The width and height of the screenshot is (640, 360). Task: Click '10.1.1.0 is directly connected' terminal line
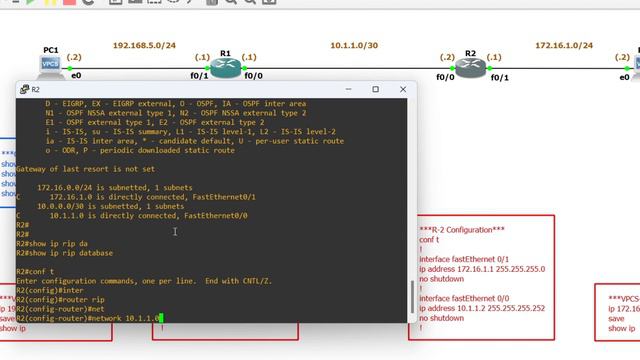[x=132, y=216]
